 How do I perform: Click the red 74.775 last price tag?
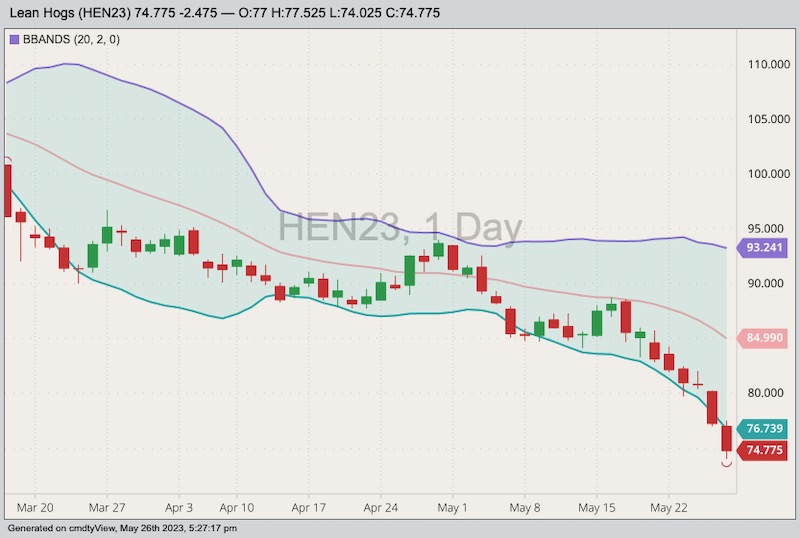(765, 450)
